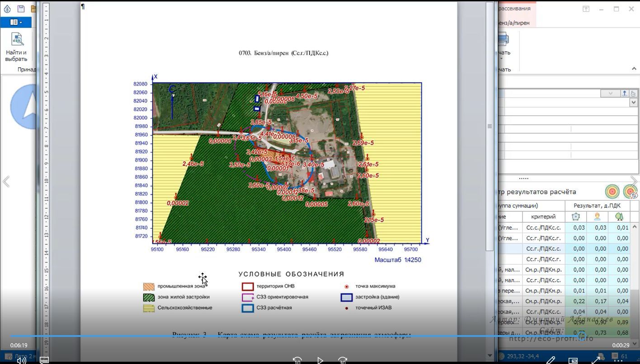Click the crossed-out target results icon
This screenshot has height=364, width=640.
coord(631,191)
